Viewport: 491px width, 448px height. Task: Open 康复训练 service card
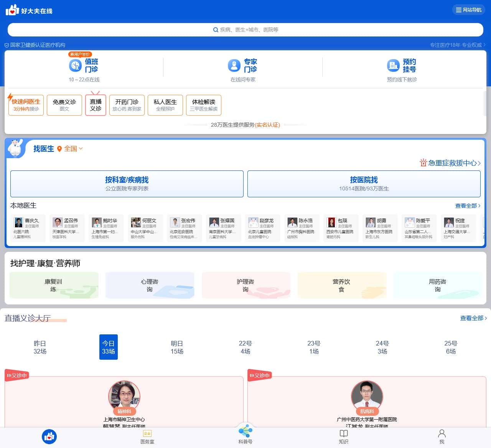[54, 285]
